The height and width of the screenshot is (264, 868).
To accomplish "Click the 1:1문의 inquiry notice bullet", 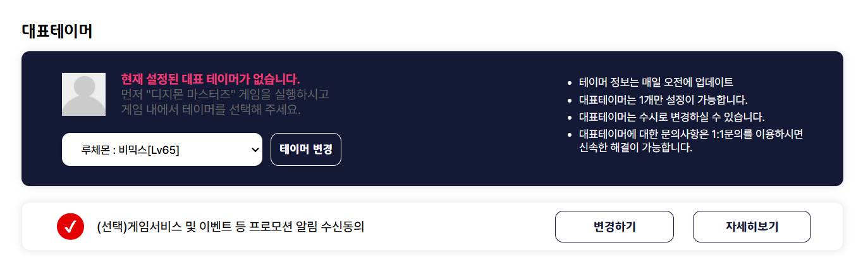I will [690, 134].
